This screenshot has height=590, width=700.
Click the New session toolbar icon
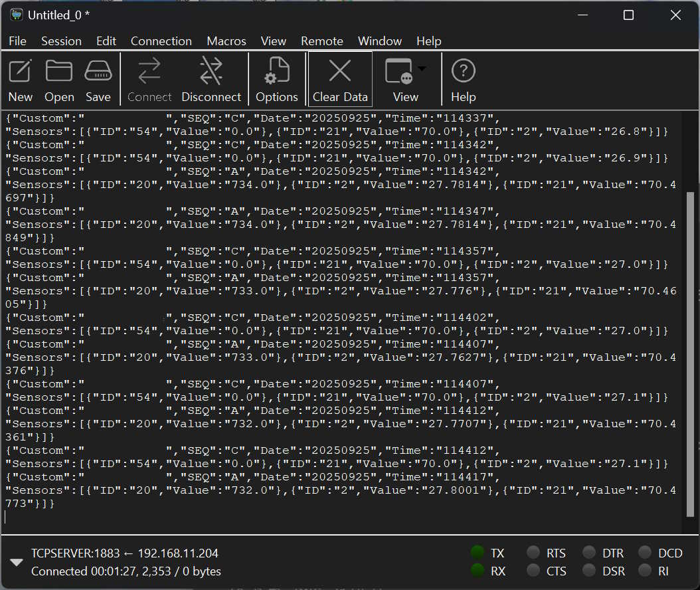pos(20,72)
